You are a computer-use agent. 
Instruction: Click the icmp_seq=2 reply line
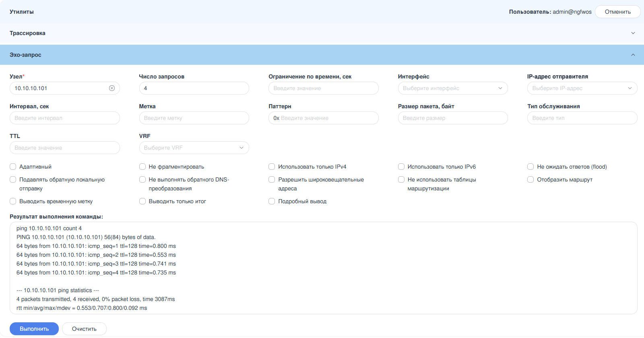(96, 255)
